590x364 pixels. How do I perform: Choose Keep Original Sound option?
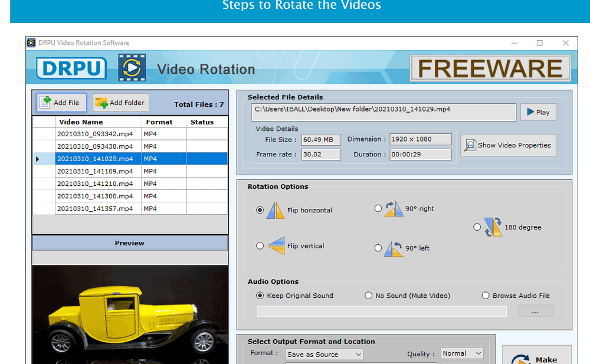tap(260, 296)
